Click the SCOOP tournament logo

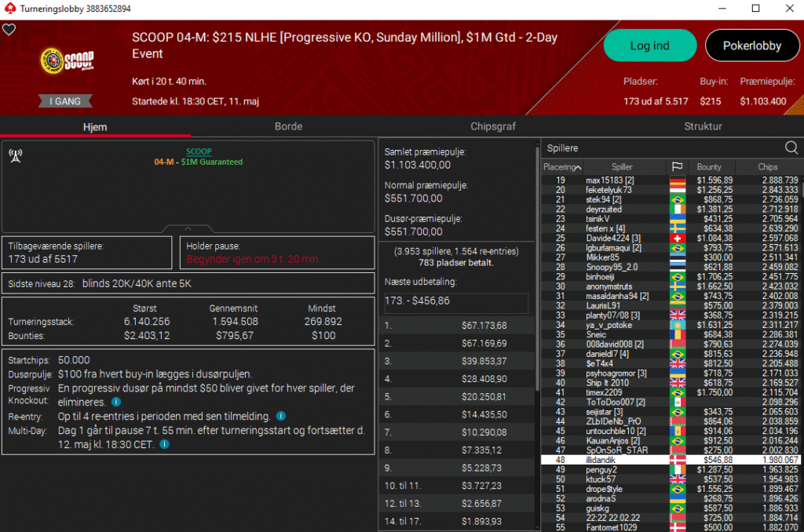tap(68, 61)
